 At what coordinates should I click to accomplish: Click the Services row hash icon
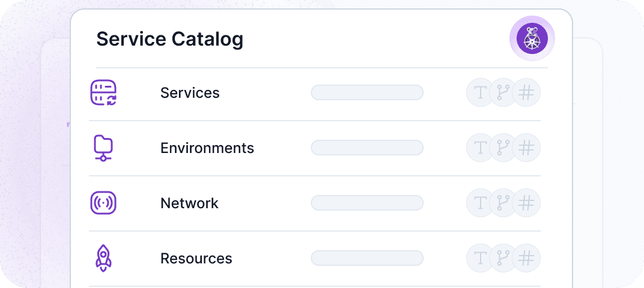[x=526, y=93]
